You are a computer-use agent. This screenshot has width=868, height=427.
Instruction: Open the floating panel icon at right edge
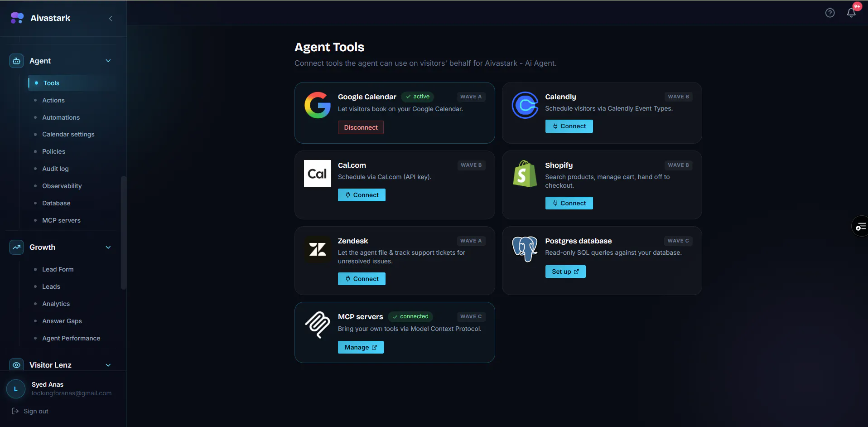(x=860, y=227)
